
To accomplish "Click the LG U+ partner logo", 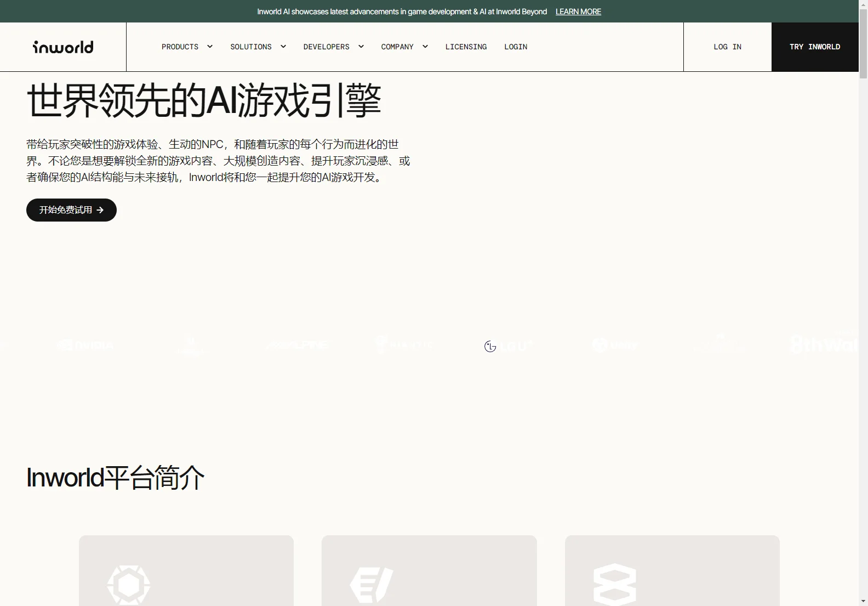I will (508, 346).
